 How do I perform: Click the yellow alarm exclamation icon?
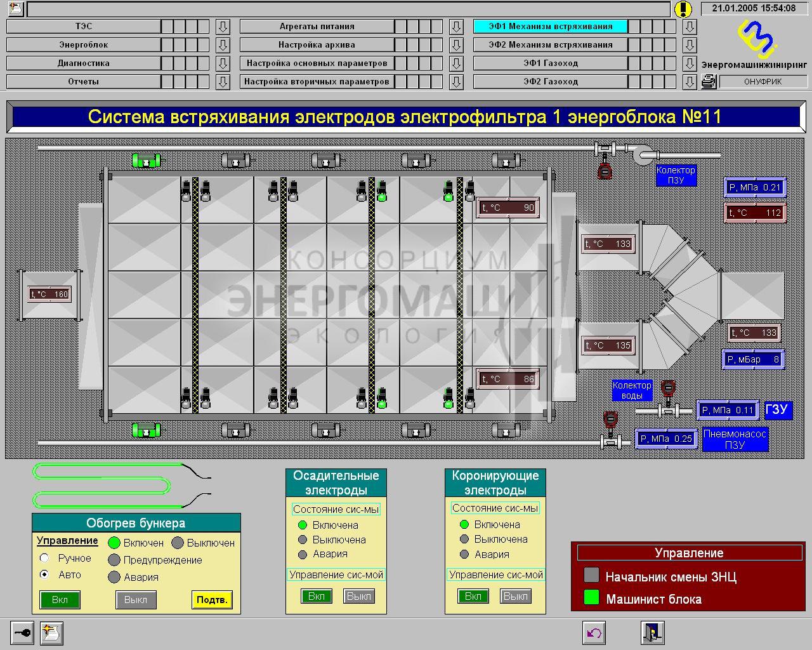[683, 9]
